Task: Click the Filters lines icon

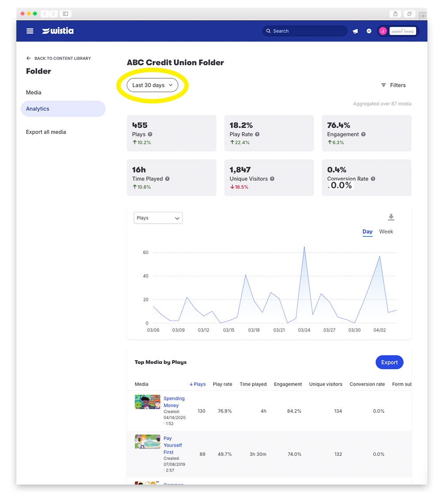Action: (384, 85)
